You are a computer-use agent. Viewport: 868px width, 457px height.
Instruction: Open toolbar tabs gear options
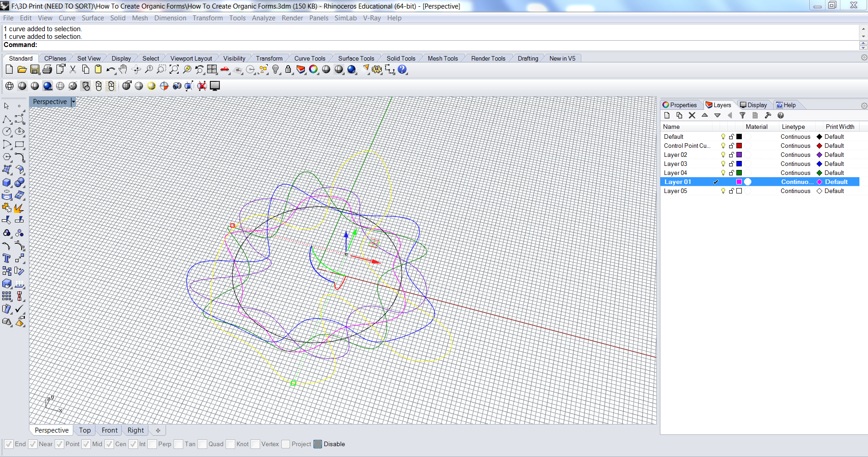(x=864, y=58)
